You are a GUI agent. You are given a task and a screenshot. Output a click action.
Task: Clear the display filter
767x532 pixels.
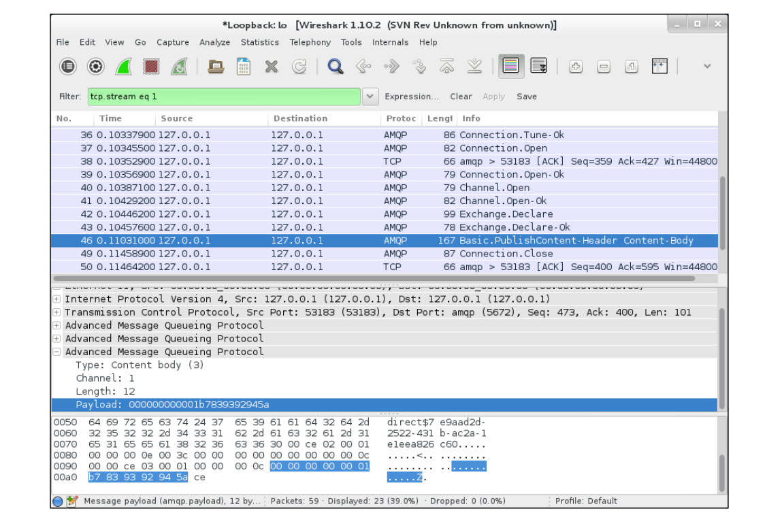(x=461, y=97)
